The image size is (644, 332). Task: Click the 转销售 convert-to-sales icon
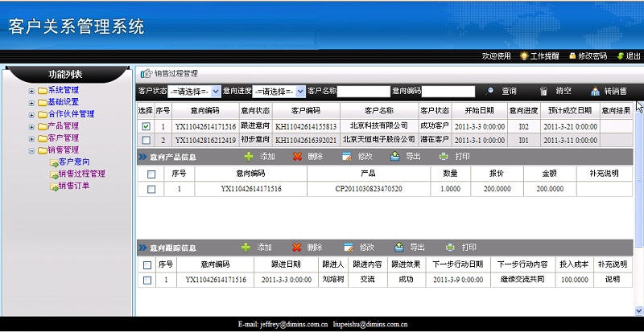click(x=595, y=92)
